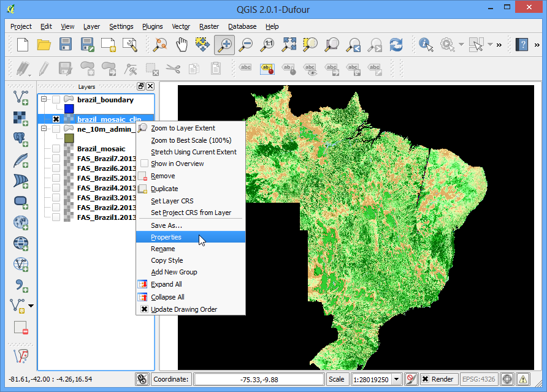Expand hidden toolbar items chevron near Select tool
This screenshot has width=547, height=392.
pyautogui.click(x=499, y=45)
